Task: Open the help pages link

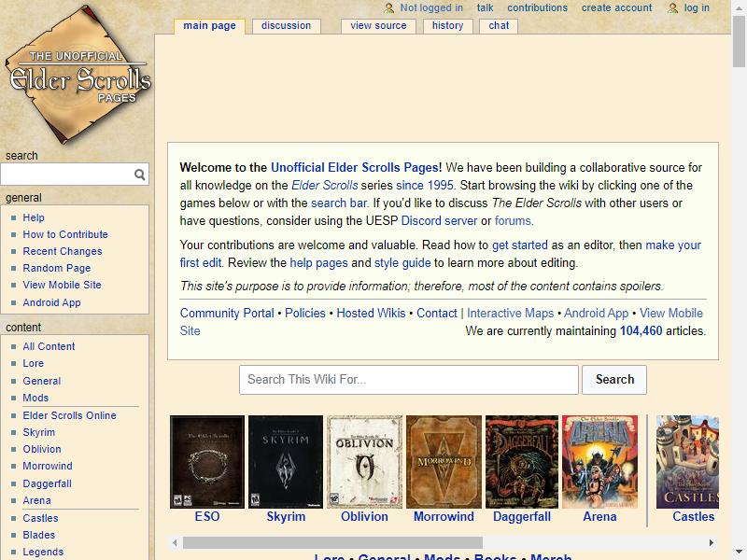Action: tap(318, 263)
